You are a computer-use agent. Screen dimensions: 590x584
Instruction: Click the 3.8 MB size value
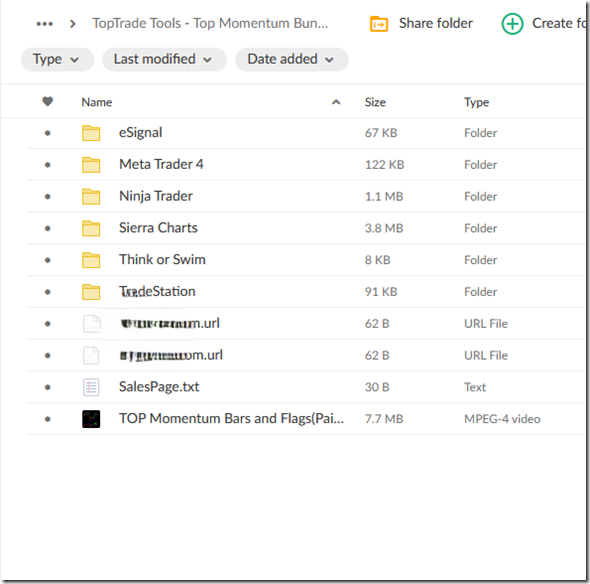384,228
